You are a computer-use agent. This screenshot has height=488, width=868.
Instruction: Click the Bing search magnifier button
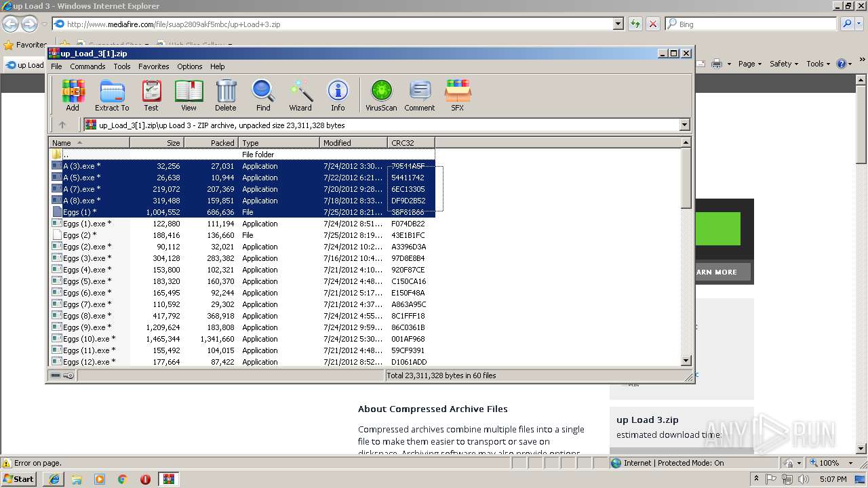point(847,24)
